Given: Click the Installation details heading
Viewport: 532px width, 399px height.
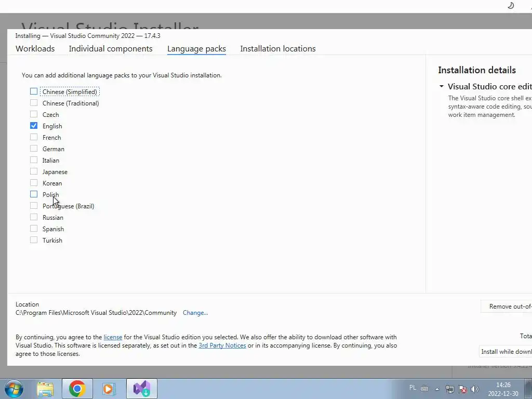Looking at the screenshot, I should click(477, 70).
